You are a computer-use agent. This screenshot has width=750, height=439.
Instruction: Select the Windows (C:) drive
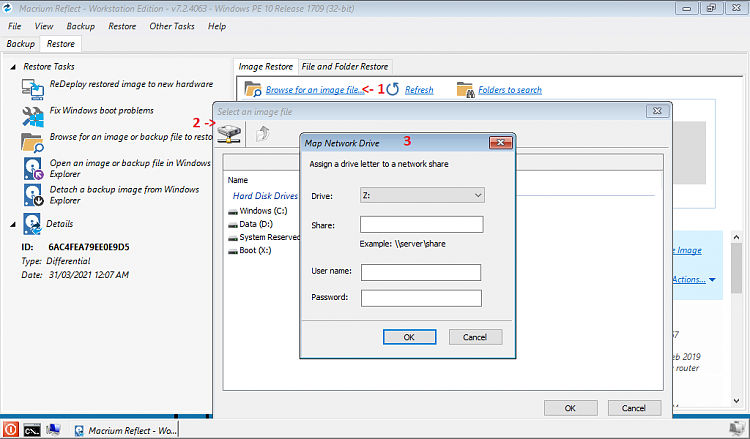[258, 211]
